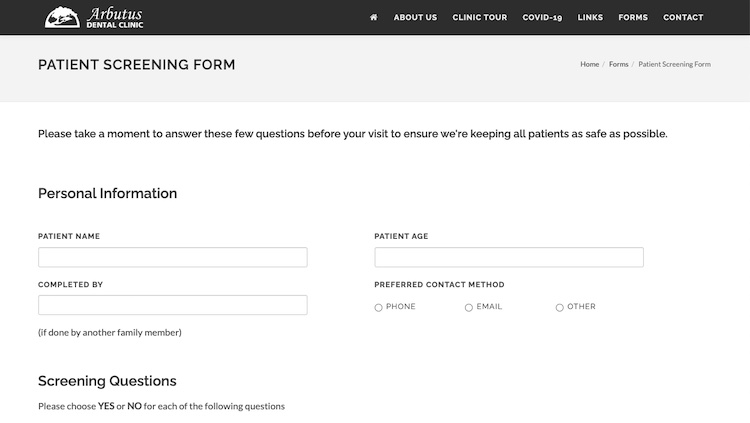Click the Patient Screening Form breadcrumb
This screenshot has width=750, height=423.
674,64
